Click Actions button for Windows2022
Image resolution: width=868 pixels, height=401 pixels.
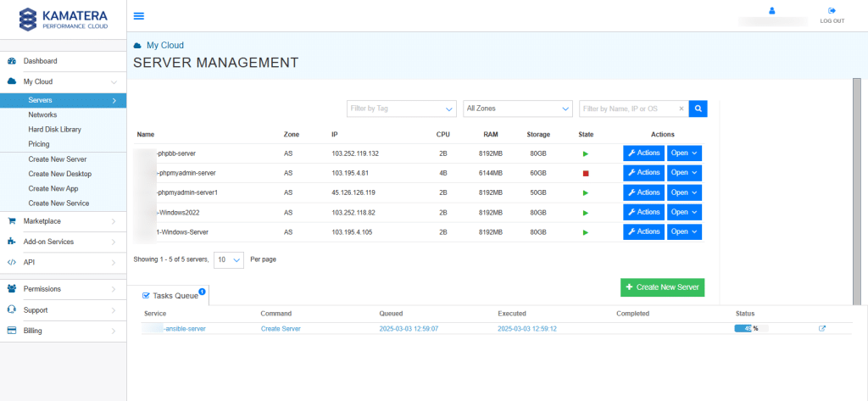(x=644, y=212)
